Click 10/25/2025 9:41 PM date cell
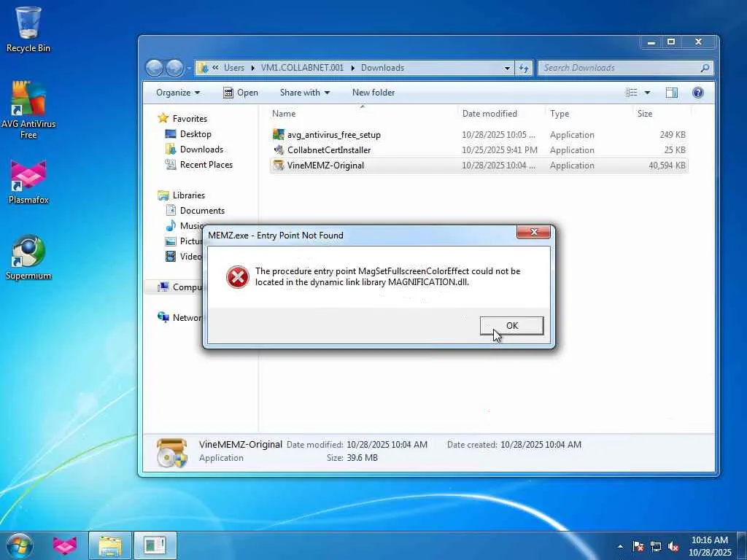This screenshot has height=560, width=747. 500,150
